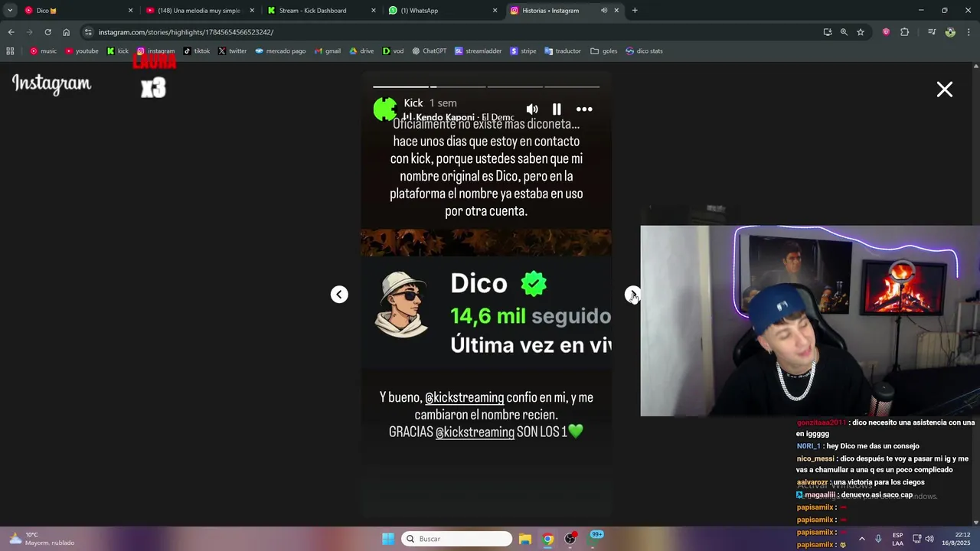Screen dimensions: 980x551
Task: Open File Explorer from the taskbar
Action: (x=525, y=539)
